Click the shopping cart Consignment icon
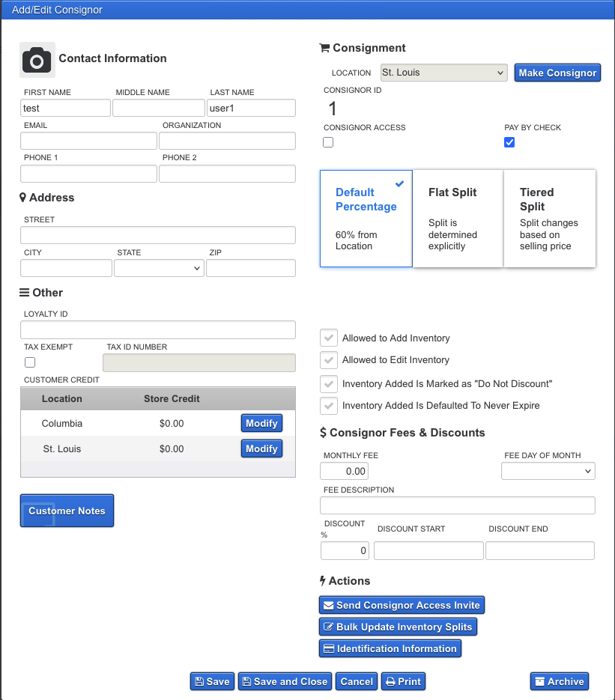Screen dimensions: 615x700 pyautogui.click(x=324, y=48)
